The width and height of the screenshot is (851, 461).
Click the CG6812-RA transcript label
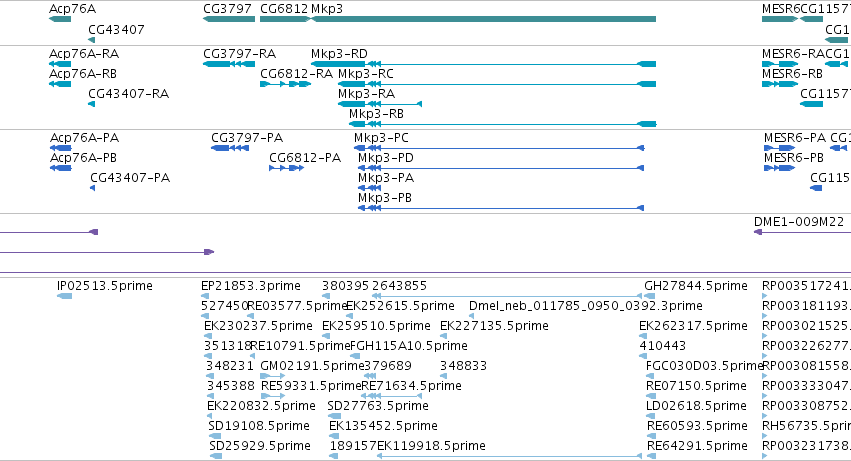pos(296,74)
